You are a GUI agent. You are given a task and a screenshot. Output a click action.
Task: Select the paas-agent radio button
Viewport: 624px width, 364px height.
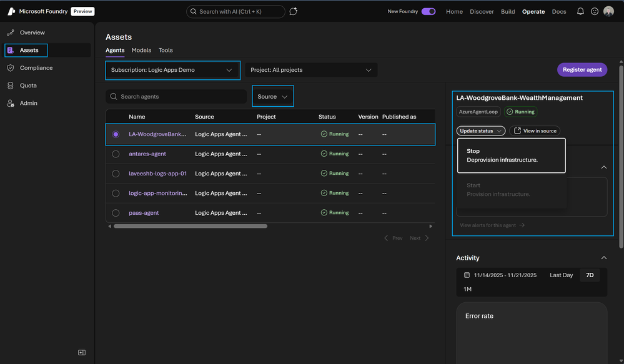pyautogui.click(x=116, y=213)
